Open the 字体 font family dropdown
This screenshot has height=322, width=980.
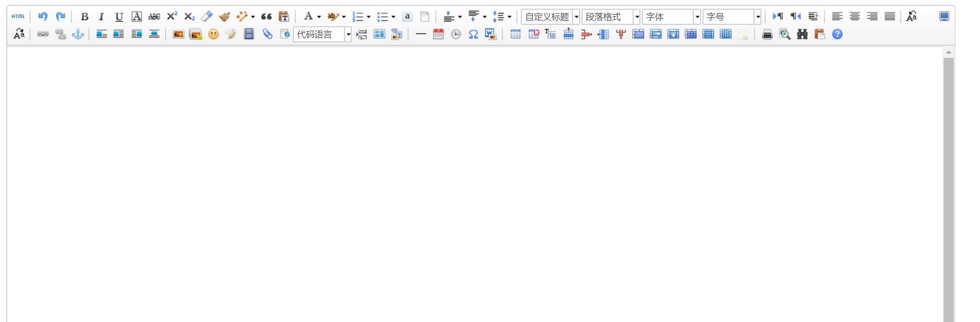tap(671, 17)
